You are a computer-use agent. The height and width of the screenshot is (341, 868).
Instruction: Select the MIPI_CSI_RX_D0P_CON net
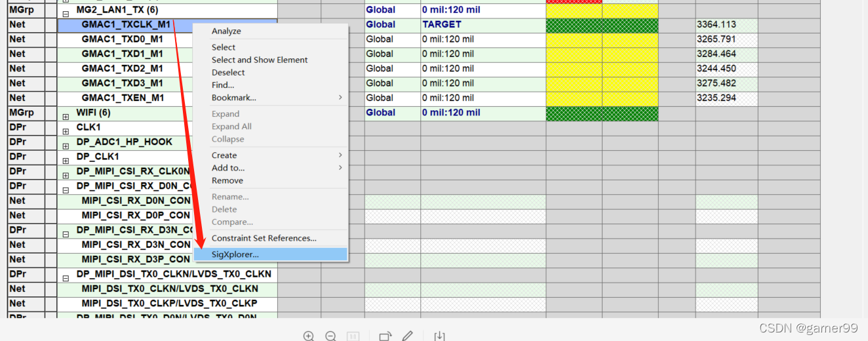click(x=136, y=216)
